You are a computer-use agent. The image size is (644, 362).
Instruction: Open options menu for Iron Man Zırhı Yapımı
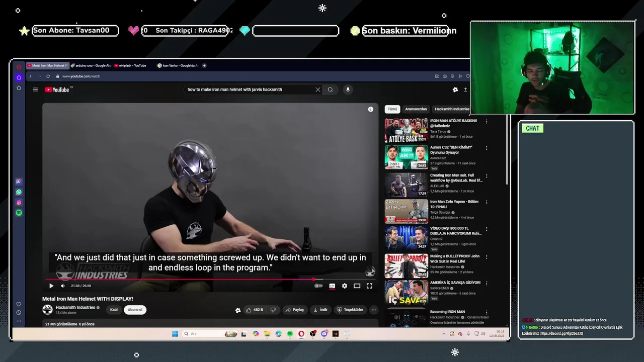point(487,202)
